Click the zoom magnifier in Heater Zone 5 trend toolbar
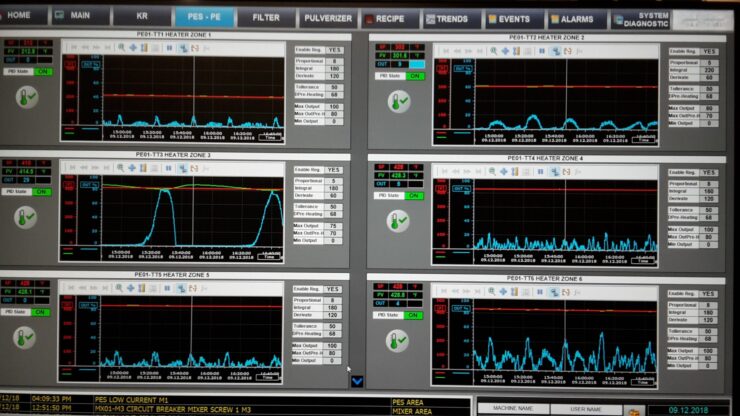 pos(119,288)
